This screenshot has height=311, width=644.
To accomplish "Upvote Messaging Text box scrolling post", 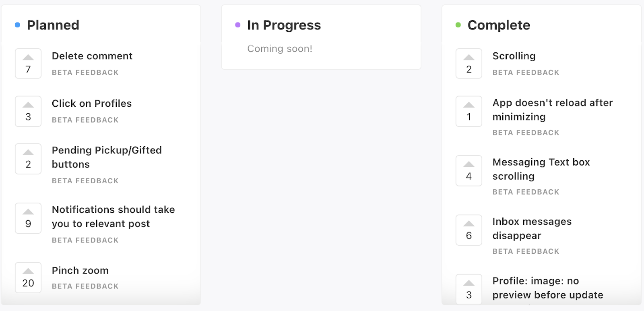I will (469, 170).
